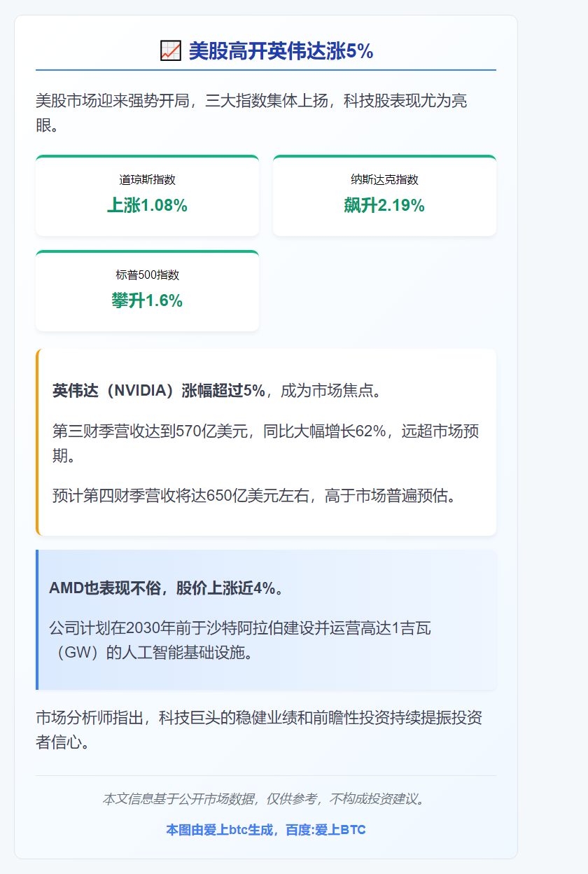Screen dimensions: 588x874
Task: Click the blue accent bar on AMD highlight box
Action: pos(37,619)
